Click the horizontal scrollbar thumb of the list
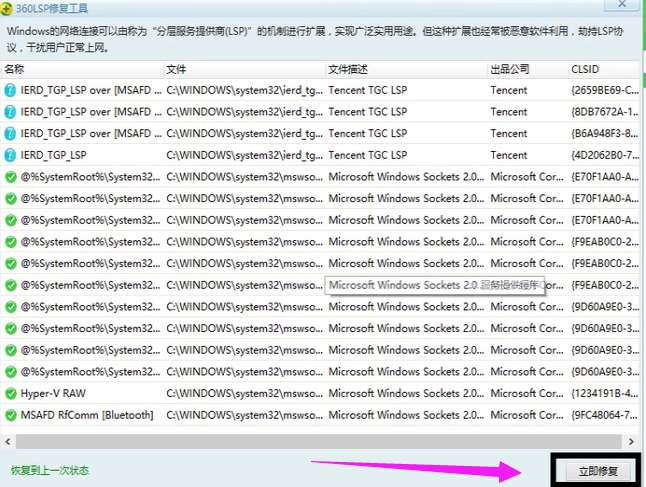Image resolution: width=646 pixels, height=487 pixels. tap(318, 442)
